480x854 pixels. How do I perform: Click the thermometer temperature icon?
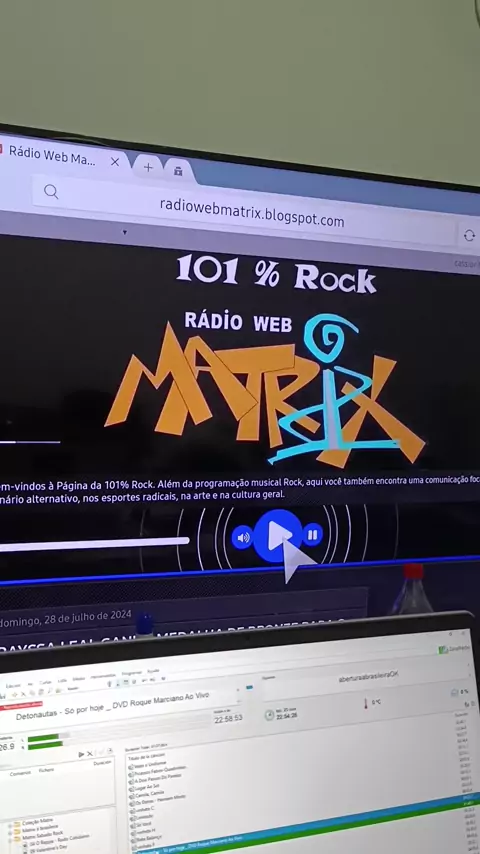pos(366,704)
